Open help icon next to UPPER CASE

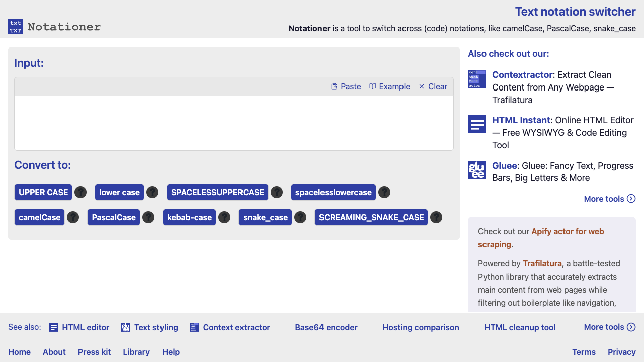pos(80,192)
